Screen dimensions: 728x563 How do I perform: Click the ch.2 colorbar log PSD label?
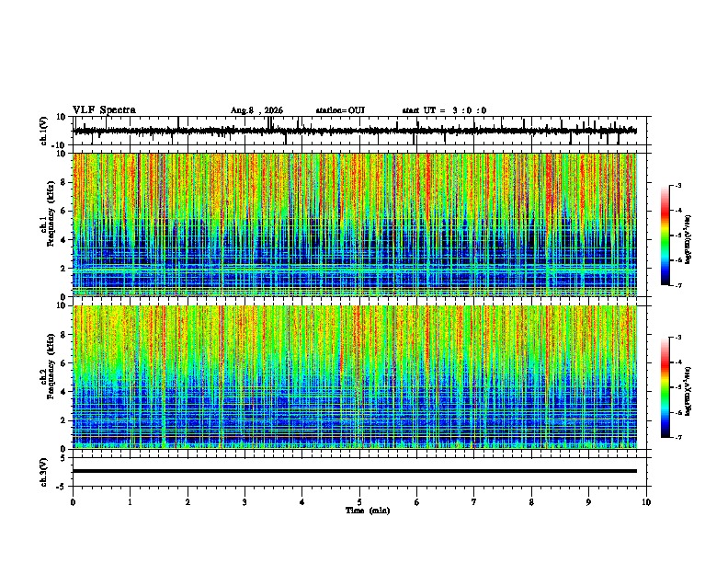(688, 391)
